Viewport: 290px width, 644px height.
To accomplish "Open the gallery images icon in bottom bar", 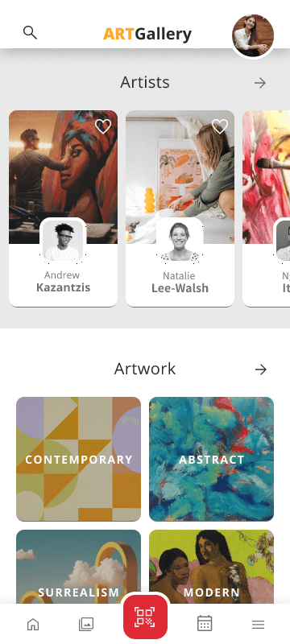I will [x=86, y=625].
